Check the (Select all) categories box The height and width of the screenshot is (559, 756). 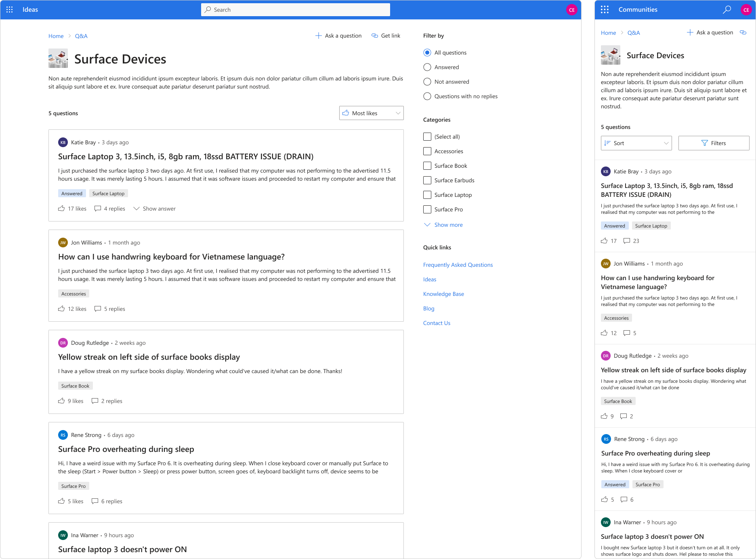(x=427, y=137)
